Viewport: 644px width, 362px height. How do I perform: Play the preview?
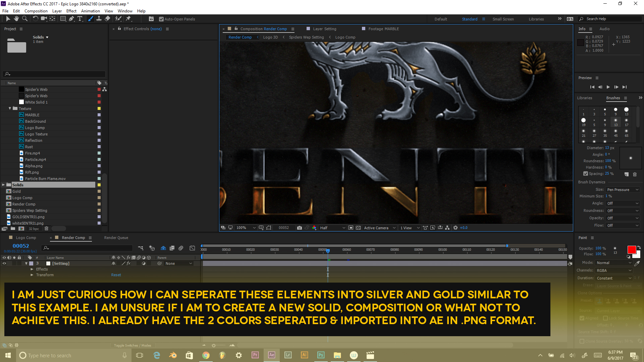pos(608,87)
